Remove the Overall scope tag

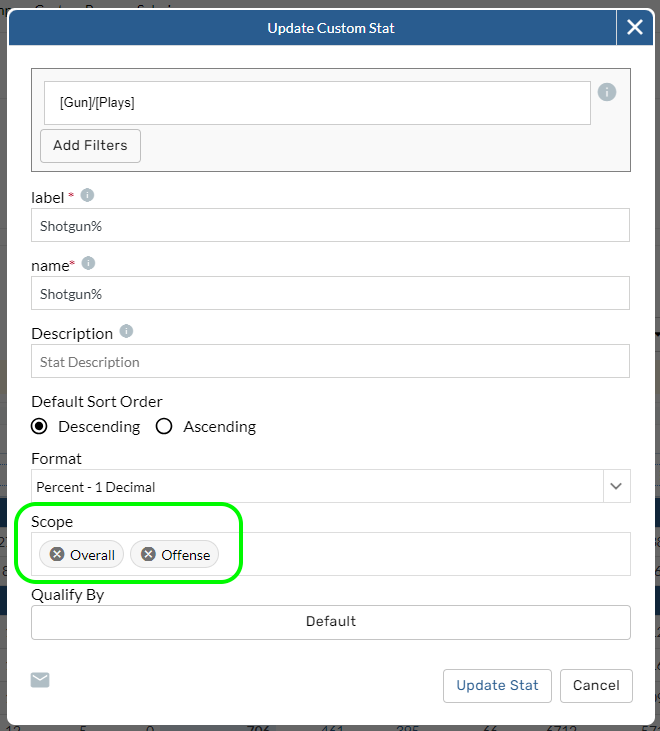57,554
